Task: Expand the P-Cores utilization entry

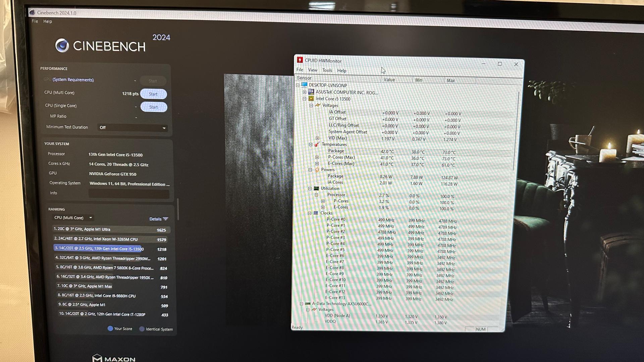Action: coord(323,201)
